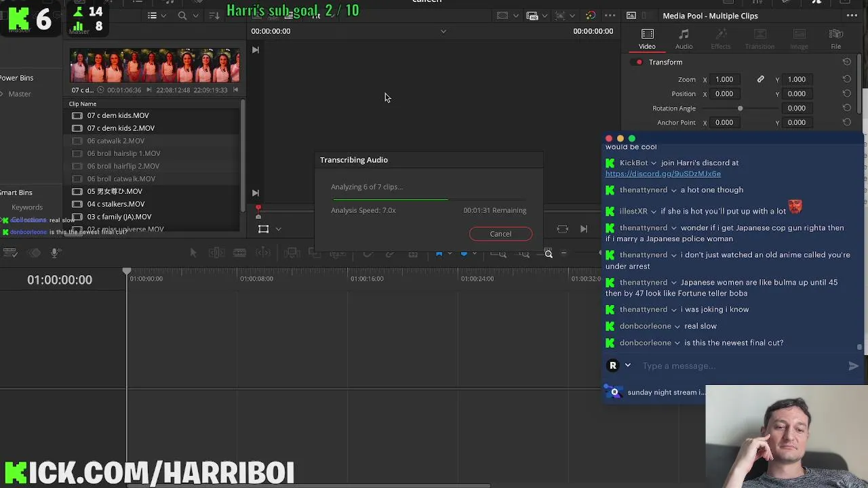Click the media pool sort icon
Image resolution: width=868 pixels, height=488 pixels.
click(x=214, y=16)
